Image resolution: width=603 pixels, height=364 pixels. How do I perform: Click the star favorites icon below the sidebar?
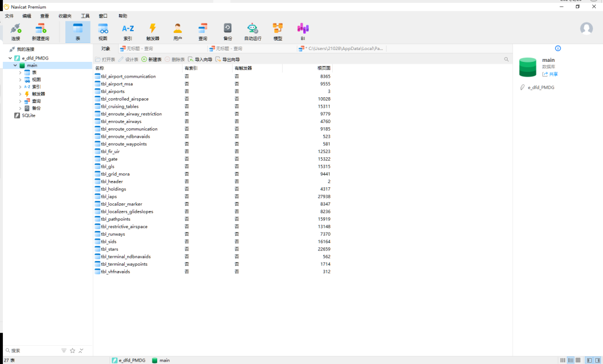click(72, 350)
